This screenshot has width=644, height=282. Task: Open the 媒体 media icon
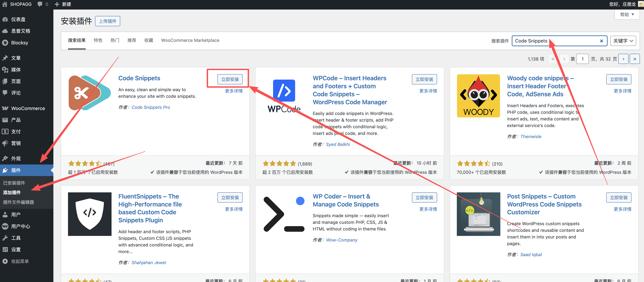[x=5, y=70]
